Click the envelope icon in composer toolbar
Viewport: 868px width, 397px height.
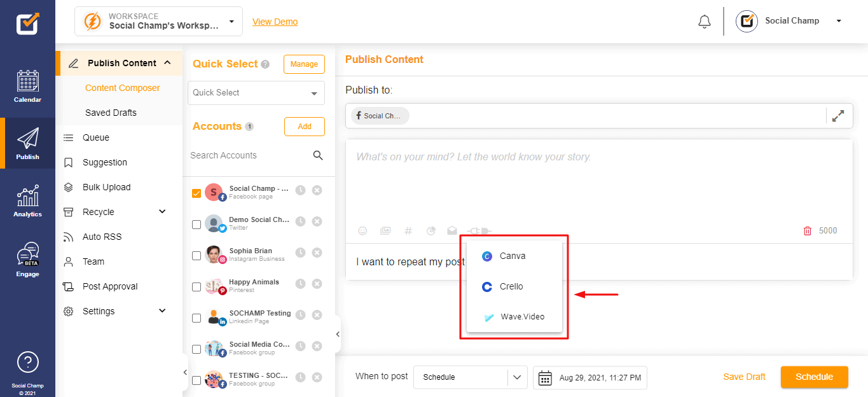coord(452,231)
